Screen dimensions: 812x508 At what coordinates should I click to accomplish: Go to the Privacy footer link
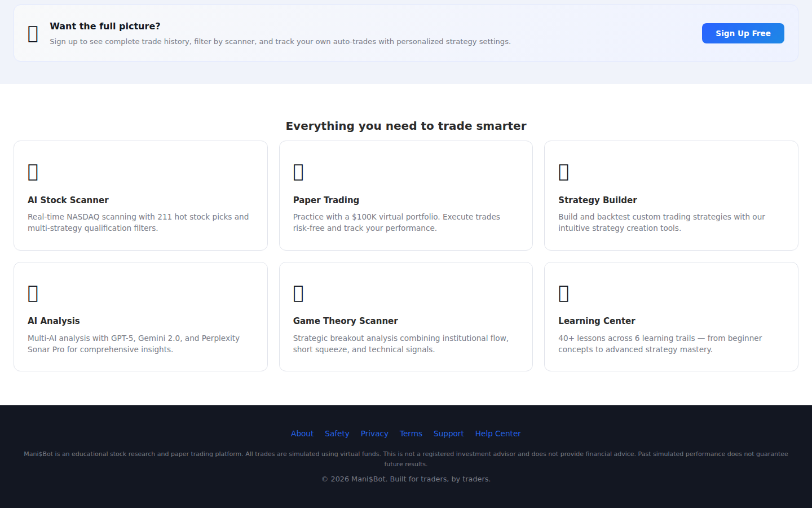374,433
